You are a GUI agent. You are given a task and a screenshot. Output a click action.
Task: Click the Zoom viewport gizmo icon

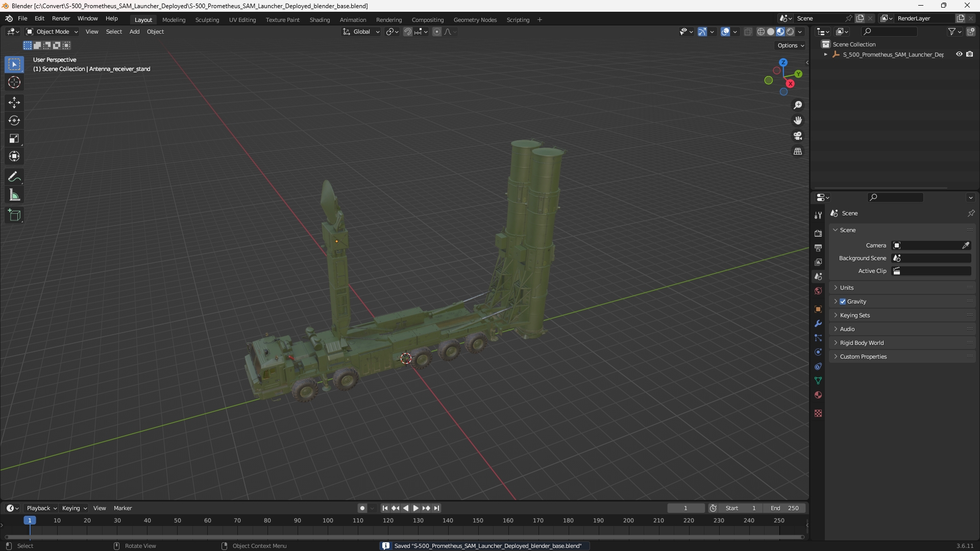[x=798, y=105]
